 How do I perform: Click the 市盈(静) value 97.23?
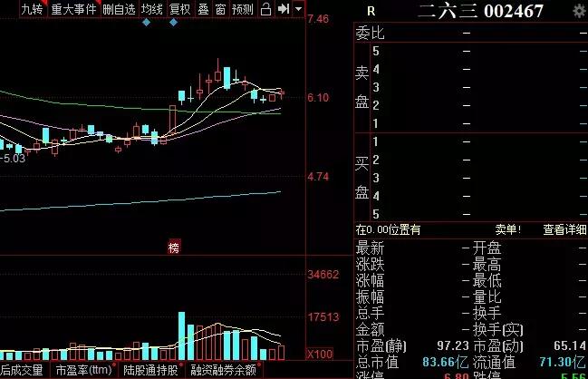[453, 345]
